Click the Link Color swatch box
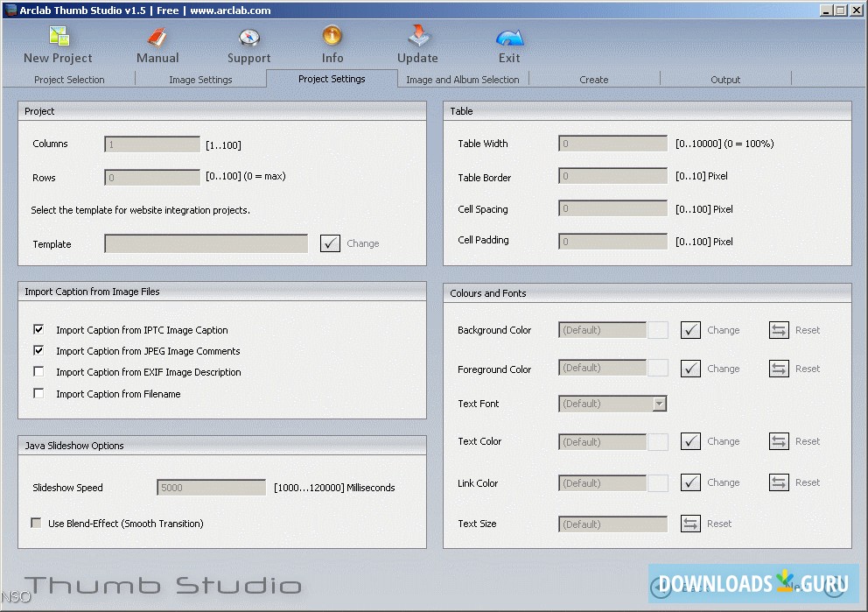 point(658,483)
